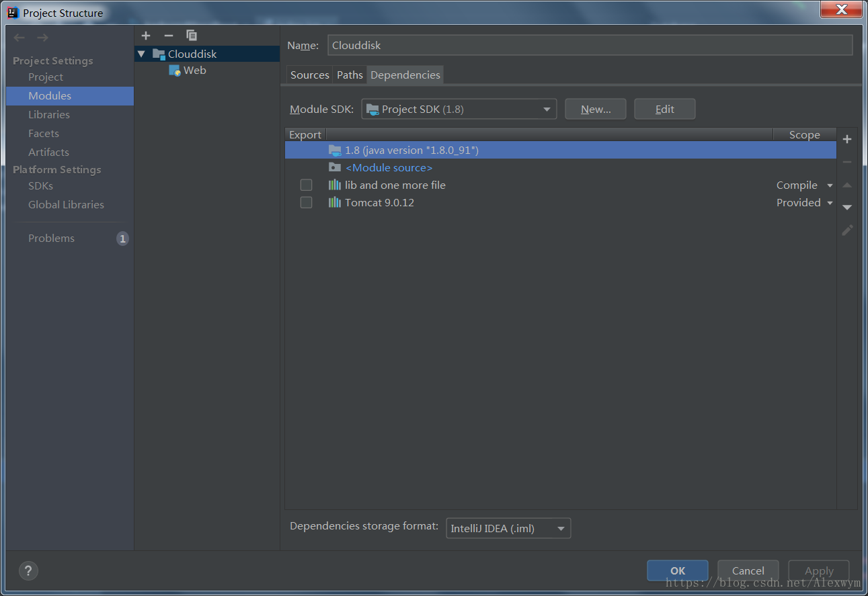Click the Tomcat 9.0.12 library icon
This screenshot has height=596, width=868.
(x=335, y=202)
